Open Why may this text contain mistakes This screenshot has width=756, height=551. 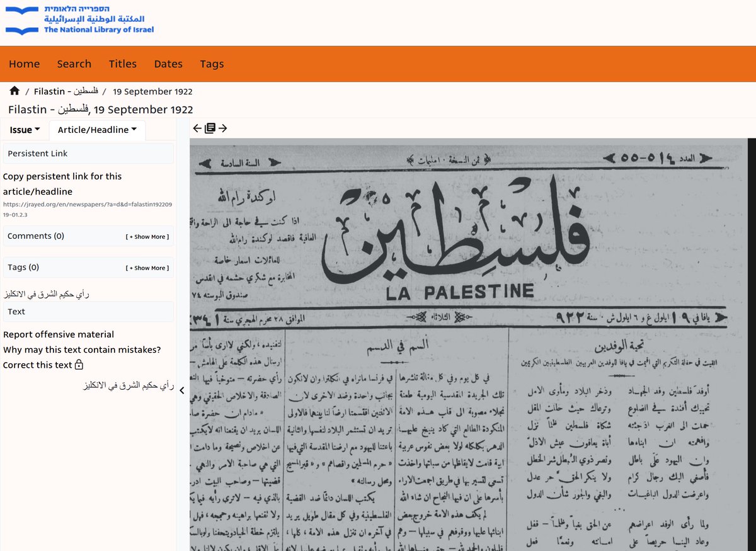82,349
